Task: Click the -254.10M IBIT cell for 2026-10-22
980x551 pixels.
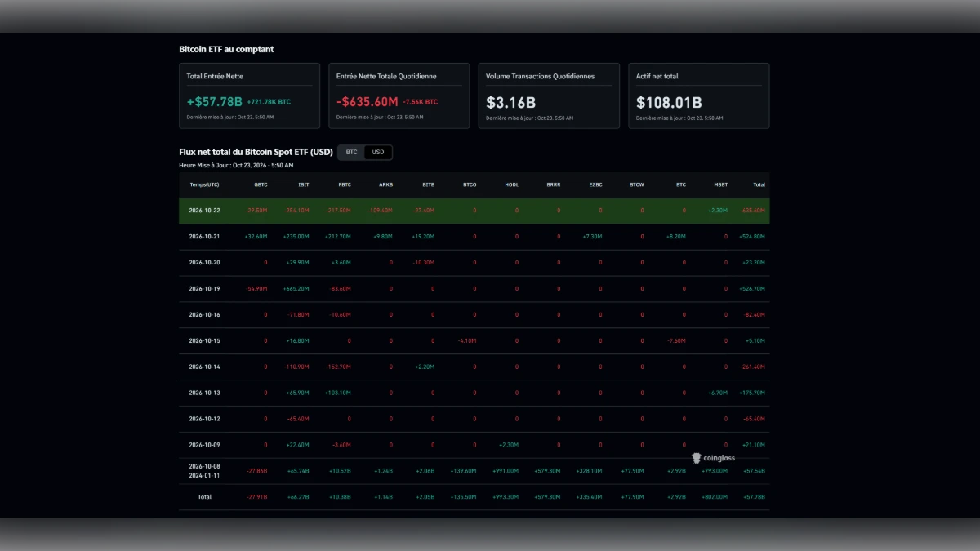Action: pos(296,211)
